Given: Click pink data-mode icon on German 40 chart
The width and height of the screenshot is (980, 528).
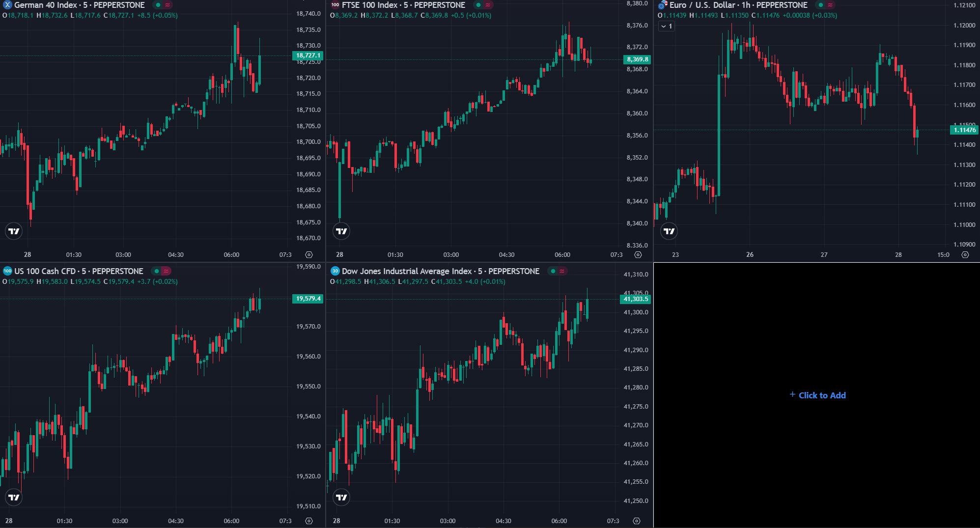Looking at the screenshot, I should coord(168,5).
